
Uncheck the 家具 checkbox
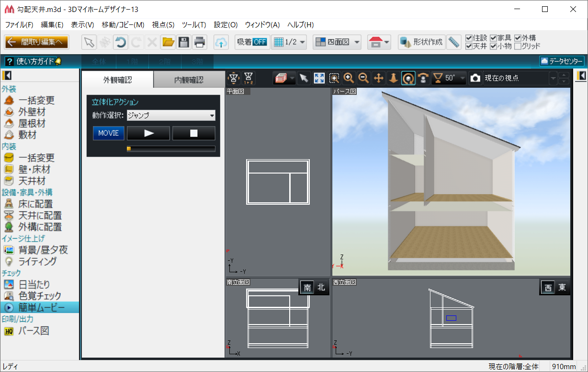point(493,38)
